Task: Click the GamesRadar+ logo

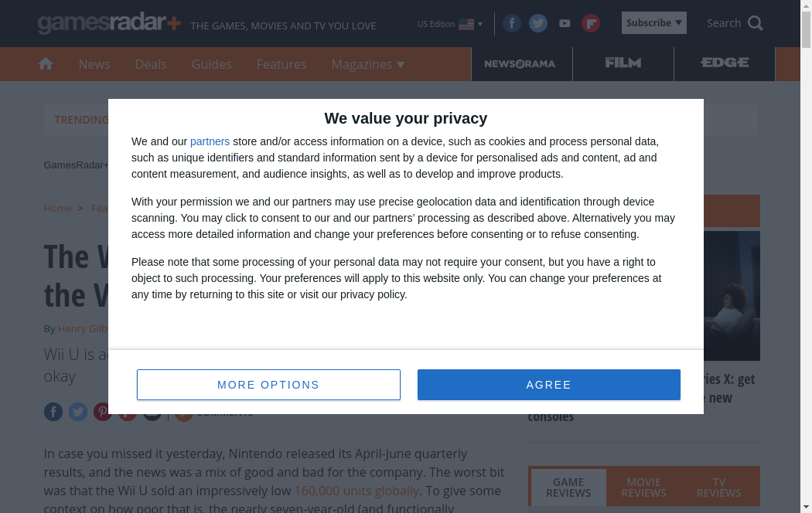Action: [109, 23]
